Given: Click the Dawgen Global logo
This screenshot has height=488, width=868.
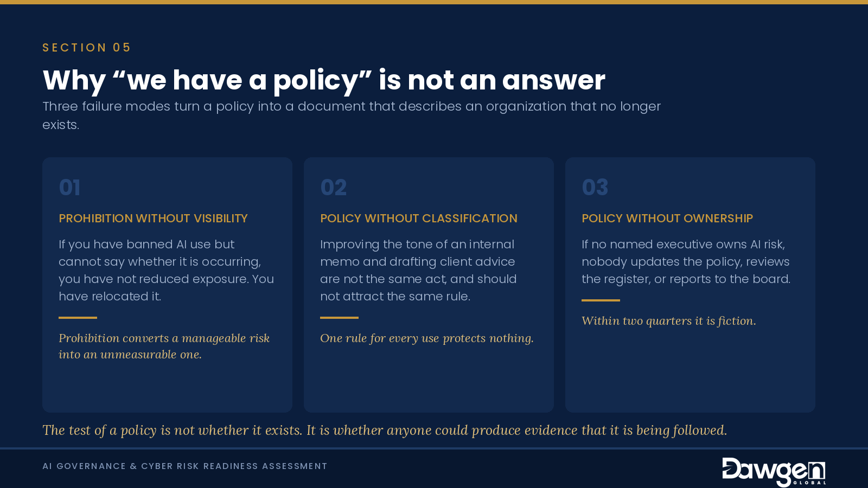Looking at the screenshot, I should [774, 472].
